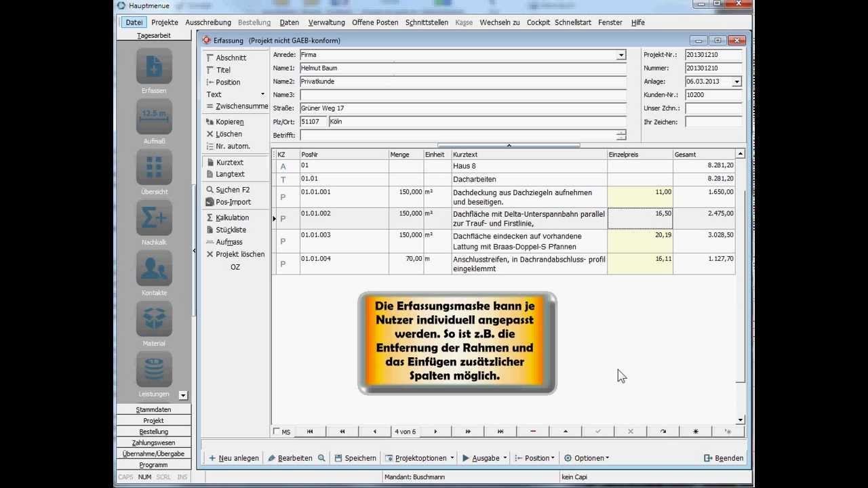Click the Langtext option in the side list

coord(226,174)
